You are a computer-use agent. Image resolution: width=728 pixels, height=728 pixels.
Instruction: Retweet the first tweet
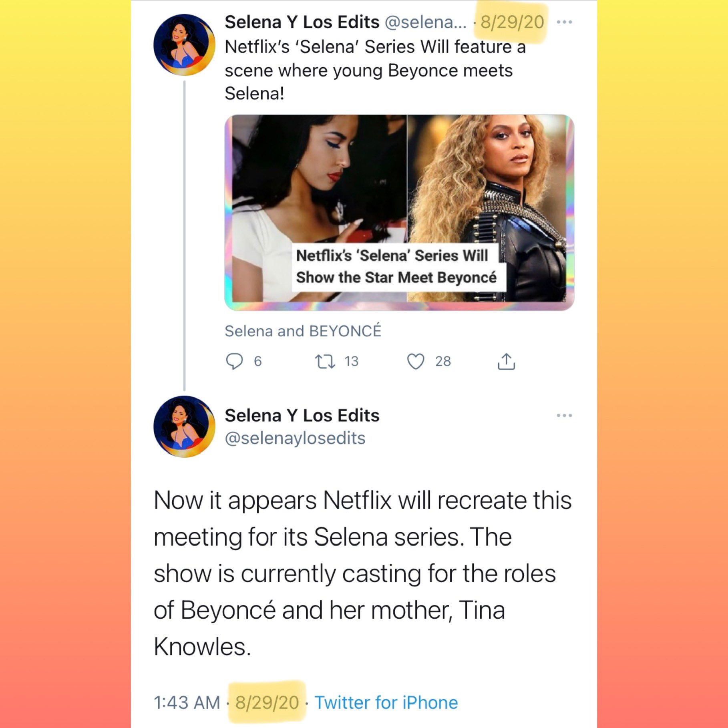point(325,361)
